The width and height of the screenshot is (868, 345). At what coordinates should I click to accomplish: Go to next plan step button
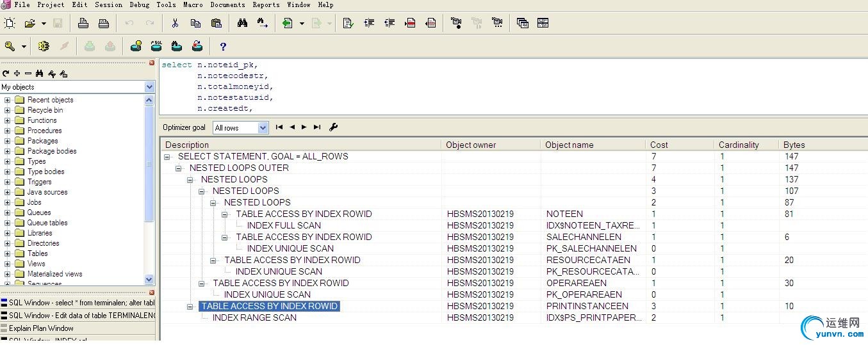click(304, 127)
